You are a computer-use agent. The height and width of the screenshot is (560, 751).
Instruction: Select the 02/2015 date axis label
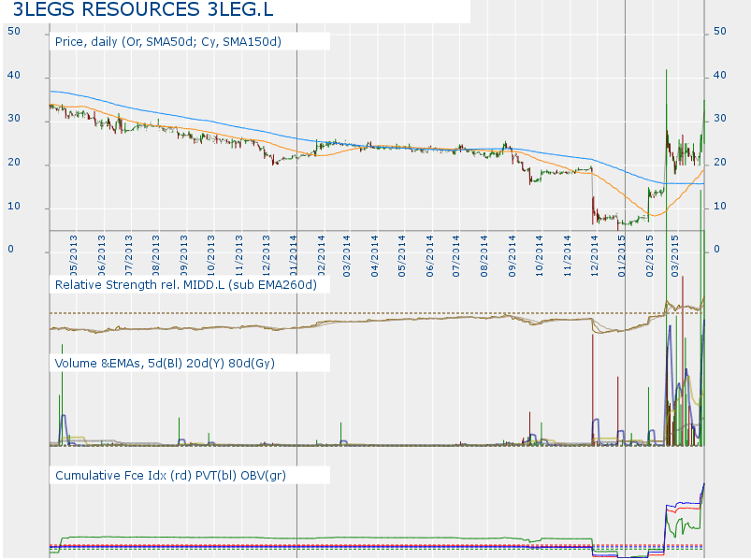(x=649, y=256)
